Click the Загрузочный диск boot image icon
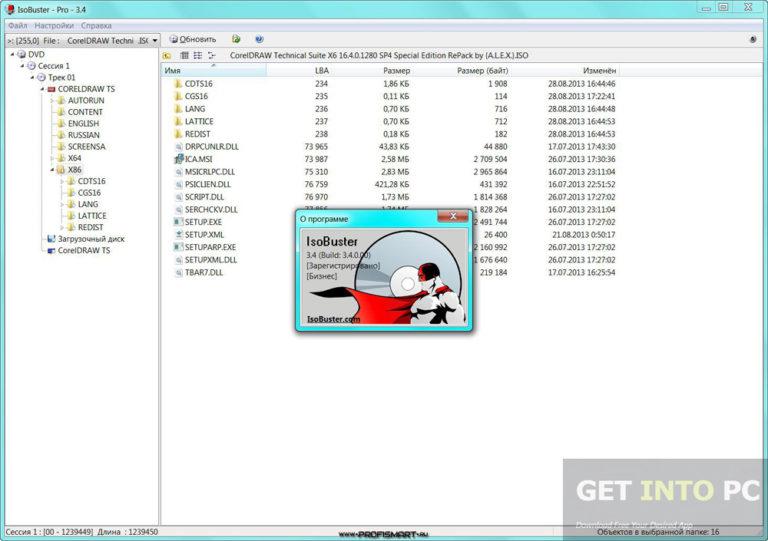Screen dimensions: 768x541 (x=51, y=239)
